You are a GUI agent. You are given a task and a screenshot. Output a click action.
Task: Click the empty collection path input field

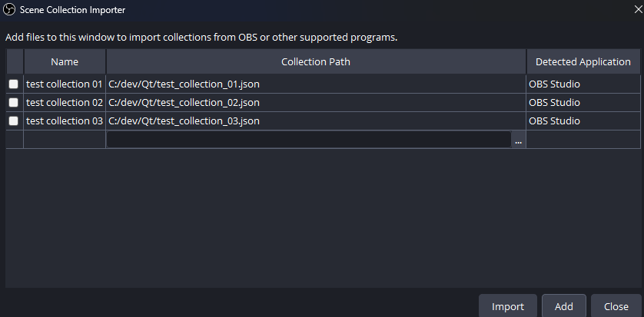click(308, 140)
